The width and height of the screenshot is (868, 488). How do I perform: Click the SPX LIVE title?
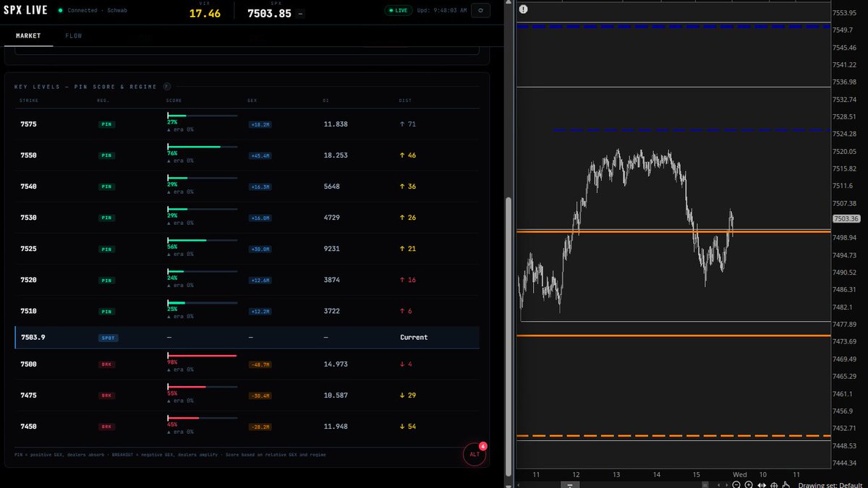(x=26, y=11)
